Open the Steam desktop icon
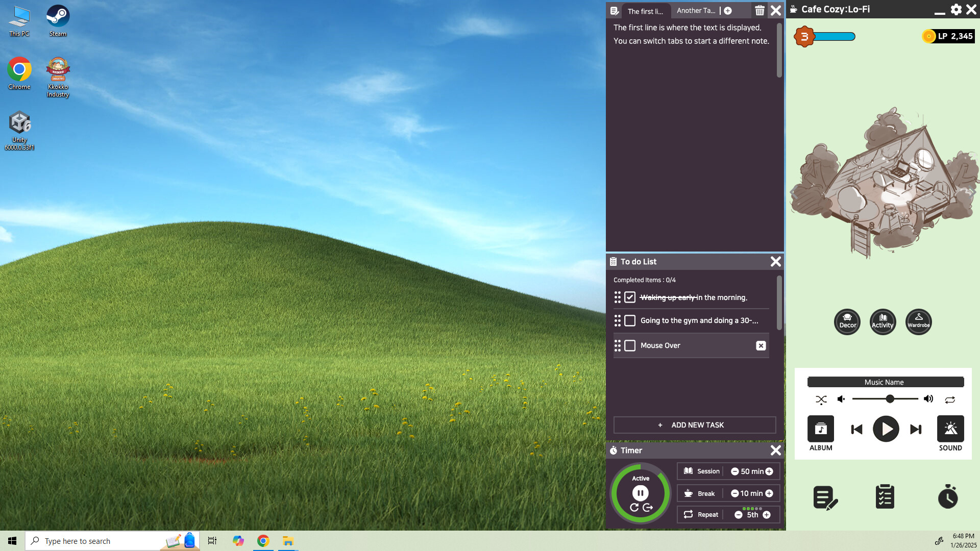The image size is (980, 551). tap(58, 21)
